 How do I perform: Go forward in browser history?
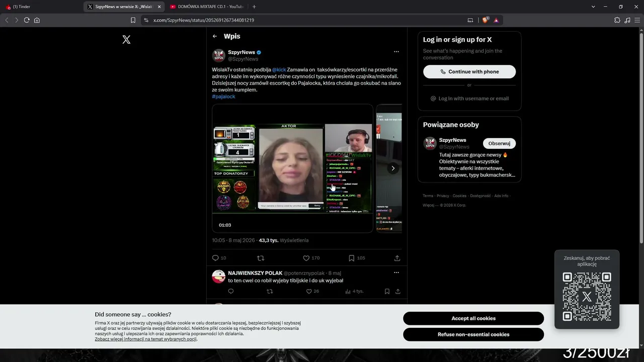point(17,20)
